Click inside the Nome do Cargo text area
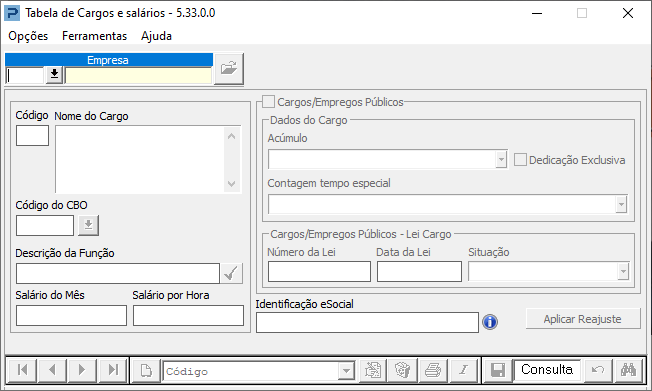 140,159
